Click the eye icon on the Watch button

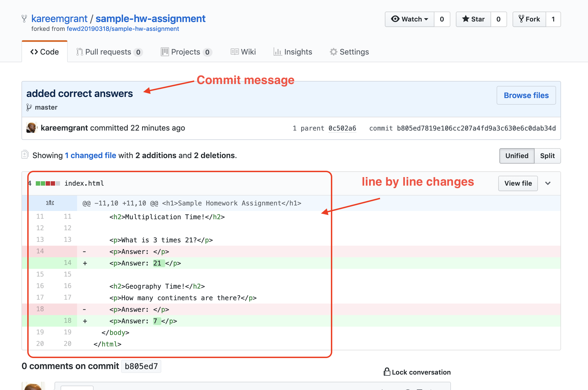pyautogui.click(x=395, y=19)
